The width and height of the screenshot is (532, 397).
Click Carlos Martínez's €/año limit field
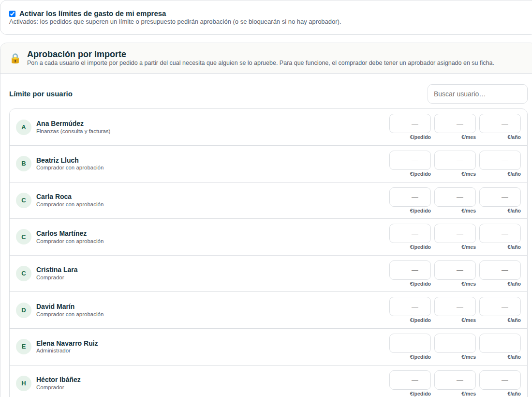coord(500,234)
